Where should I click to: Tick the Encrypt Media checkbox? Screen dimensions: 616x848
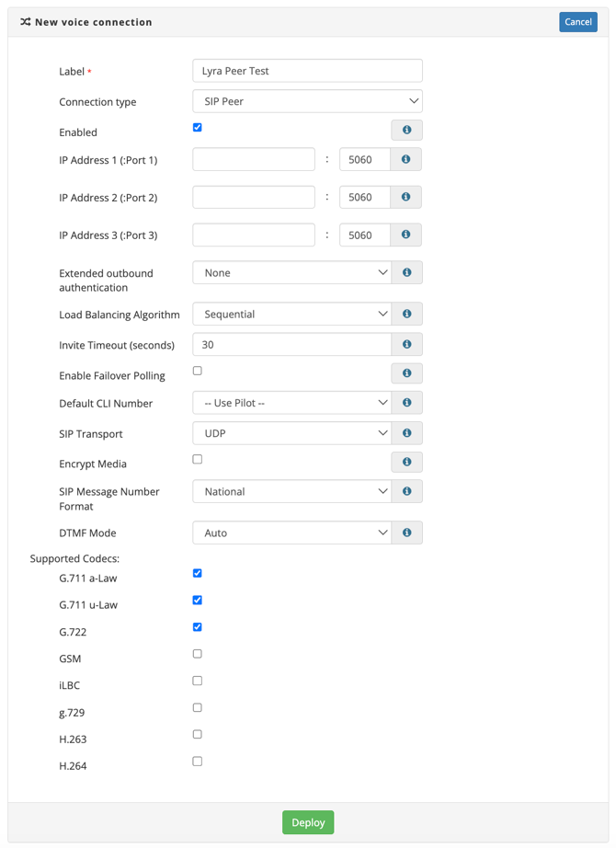(x=198, y=460)
